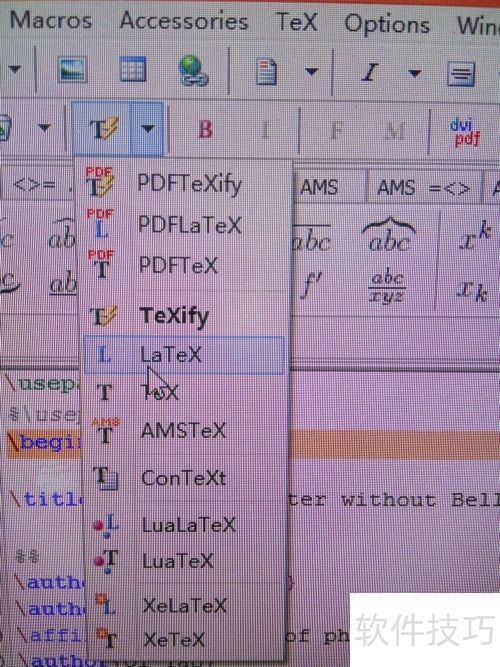500x667 pixels.
Task: Click the text alignment toolbar icon
Action: click(x=461, y=74)
